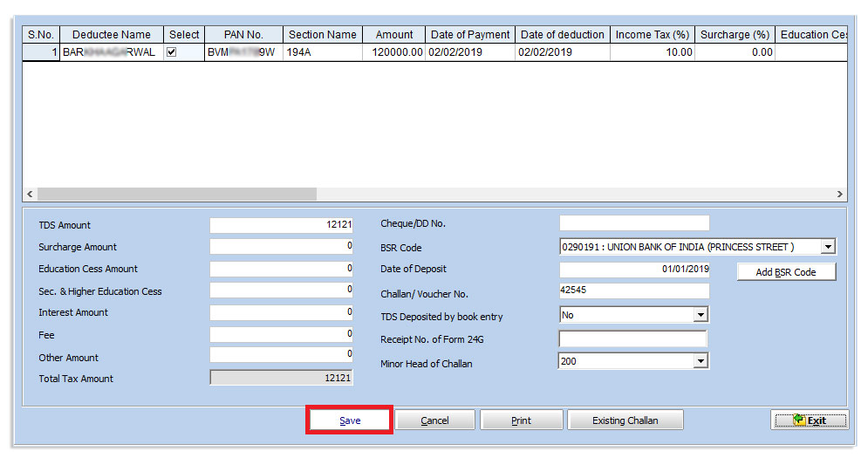Click the Save button
868x458 pixels.
pyautogui.click(x=349, y=420)
